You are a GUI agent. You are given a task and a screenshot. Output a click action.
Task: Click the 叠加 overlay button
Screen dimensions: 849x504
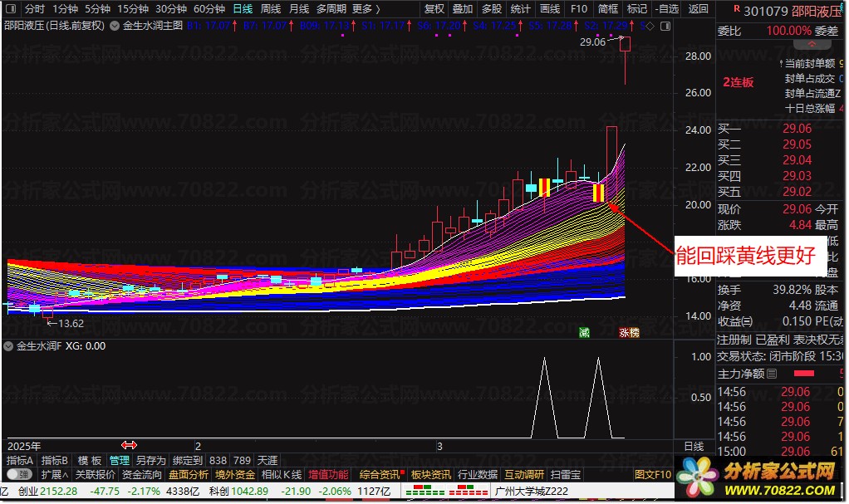click(x=463, y=8)
